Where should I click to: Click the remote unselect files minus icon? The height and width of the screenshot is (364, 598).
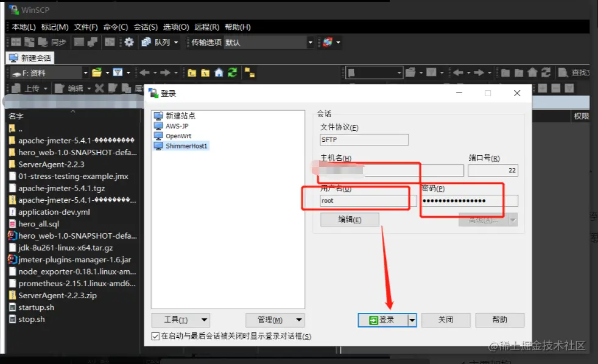(556, 88)
